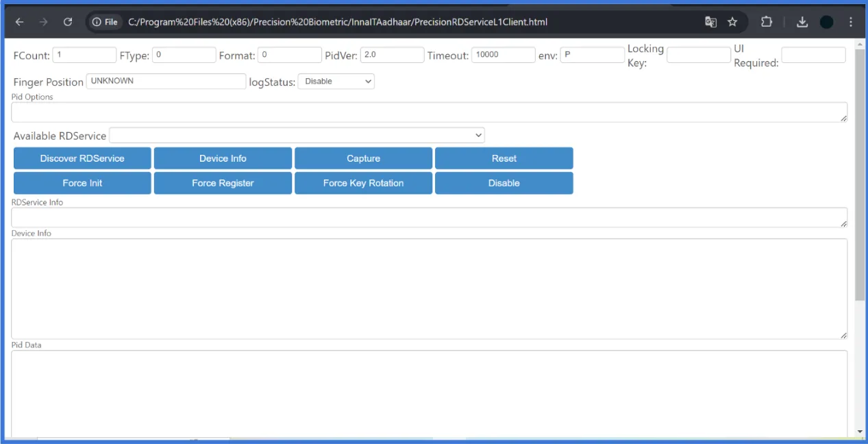
Task: Focus the env input field
Action: [592, 55]
